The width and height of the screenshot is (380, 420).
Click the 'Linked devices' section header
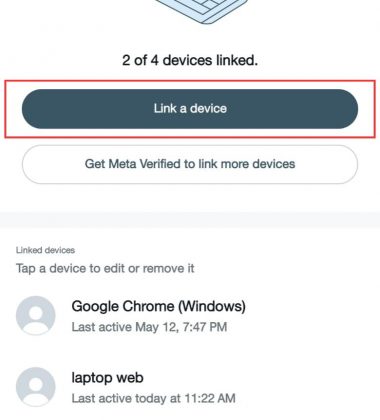coord(45,250)
